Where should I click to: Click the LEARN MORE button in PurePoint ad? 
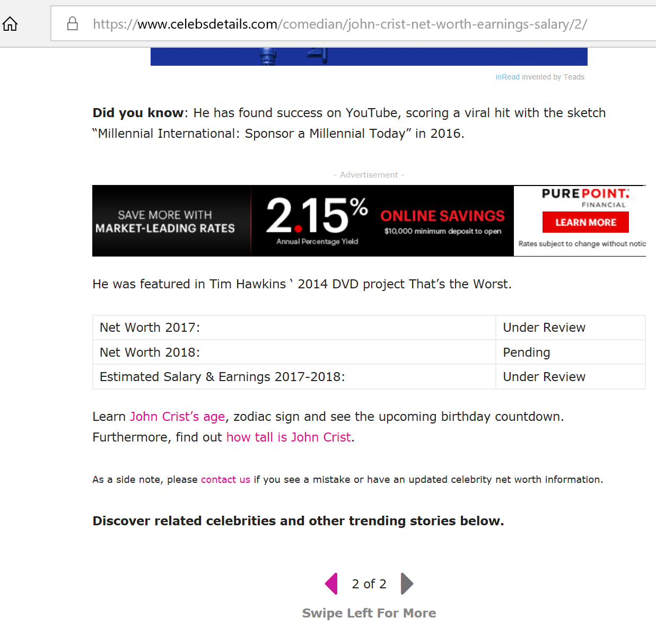tap(585, 222)
